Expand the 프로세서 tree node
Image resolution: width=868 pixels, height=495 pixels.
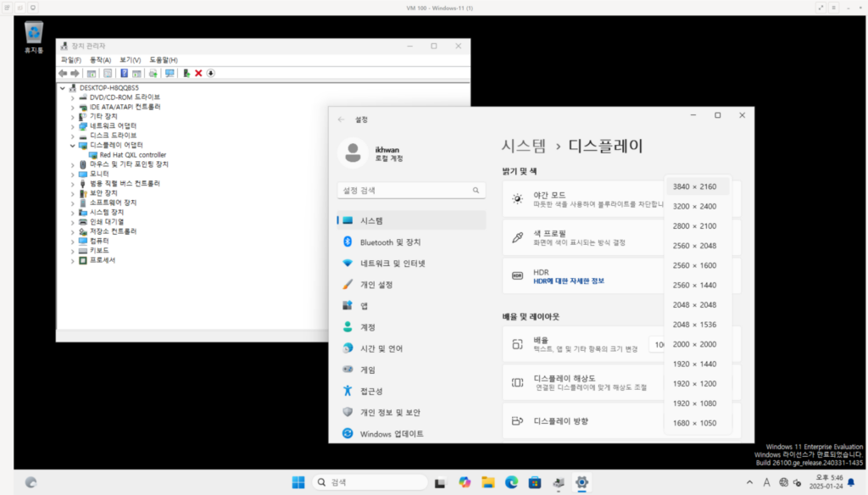point(73,260)
